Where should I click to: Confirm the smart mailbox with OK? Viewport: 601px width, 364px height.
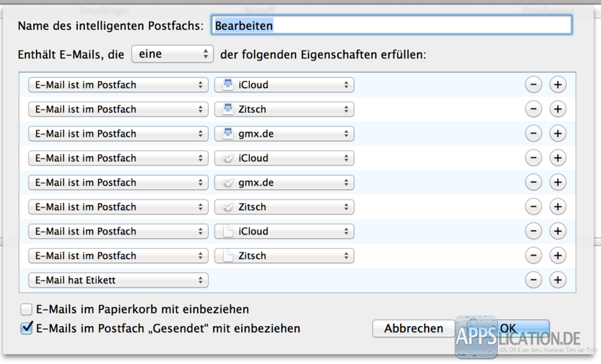[508, 328]
